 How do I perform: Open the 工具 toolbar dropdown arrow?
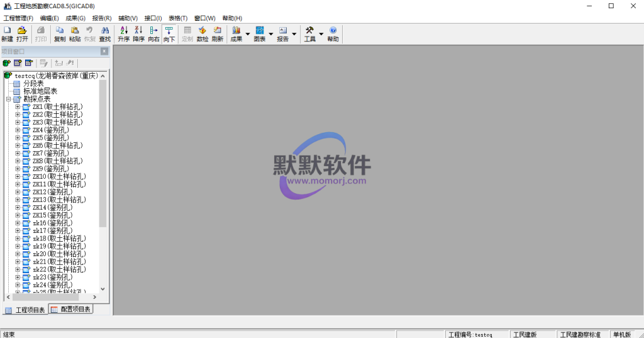point(321,34)
